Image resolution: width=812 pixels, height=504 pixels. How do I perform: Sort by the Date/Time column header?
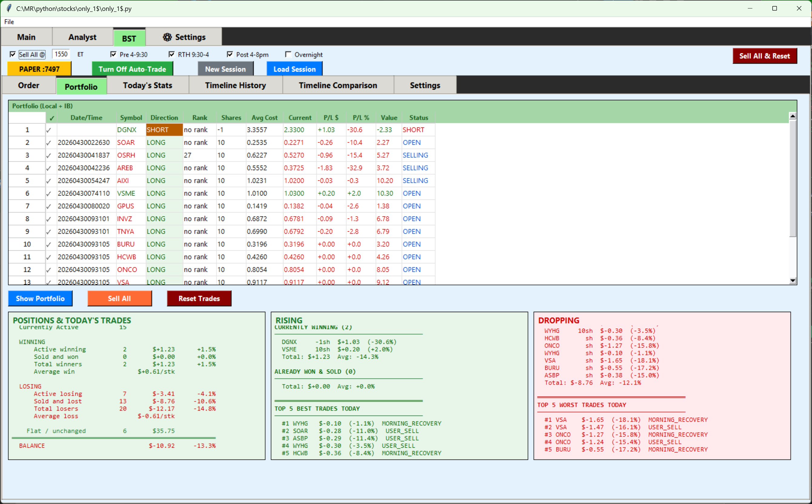tap(86, 118)
